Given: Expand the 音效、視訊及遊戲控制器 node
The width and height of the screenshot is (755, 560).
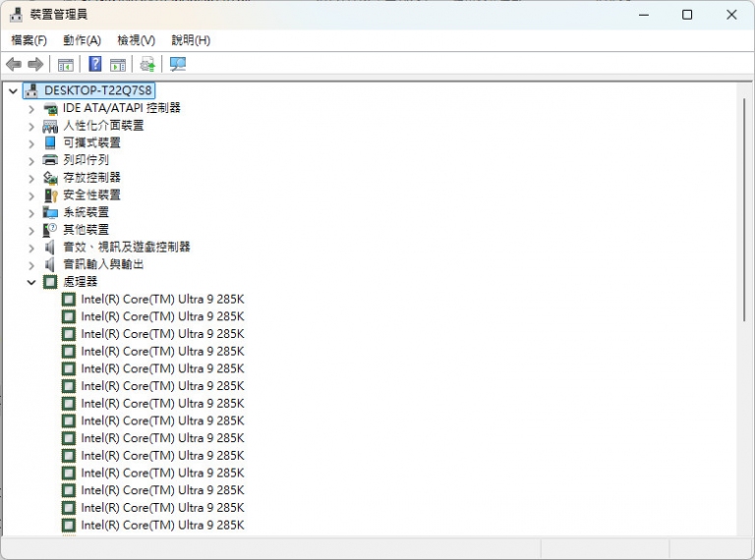Looking at the screenshot, I should pos(31,249).
